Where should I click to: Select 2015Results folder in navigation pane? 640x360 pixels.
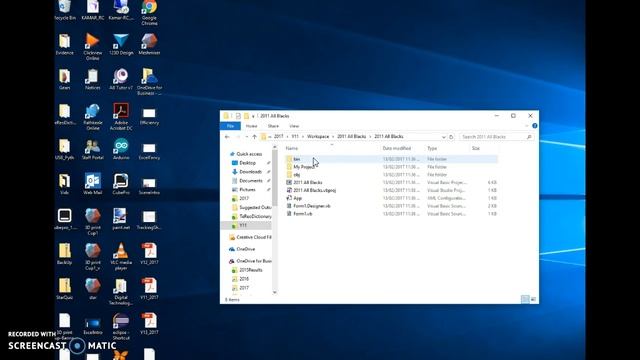tap(251, 270)
